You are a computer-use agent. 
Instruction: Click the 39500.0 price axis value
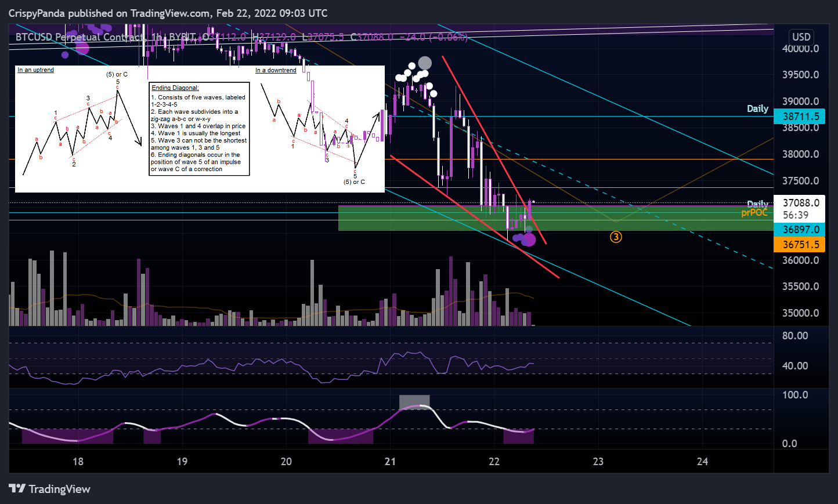(x=800, y=75)
